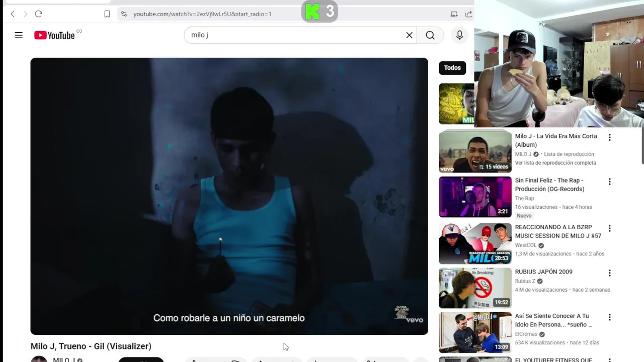This screenshot has width=644, height=362.
Task: Click title 'Milo J, Trueno - Gil (Visualizer)'
Action: 91,346
